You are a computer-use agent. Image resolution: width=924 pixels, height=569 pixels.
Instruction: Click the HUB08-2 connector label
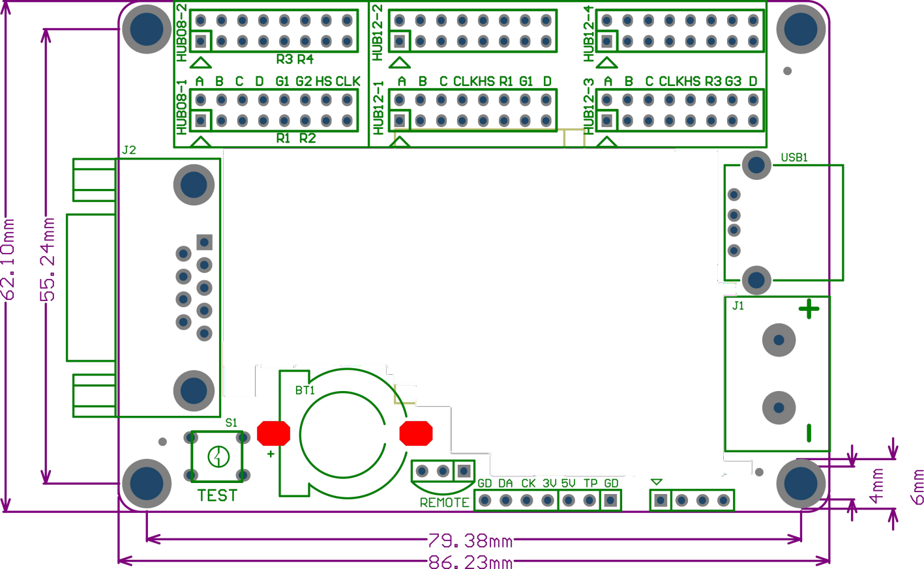tap(182, 33)
